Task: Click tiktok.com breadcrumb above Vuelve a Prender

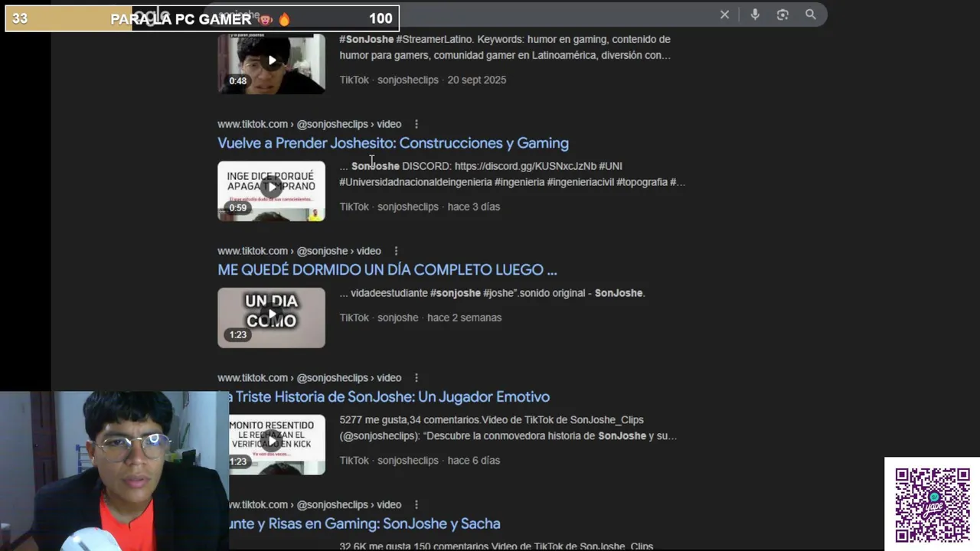Action: (309, 124)
